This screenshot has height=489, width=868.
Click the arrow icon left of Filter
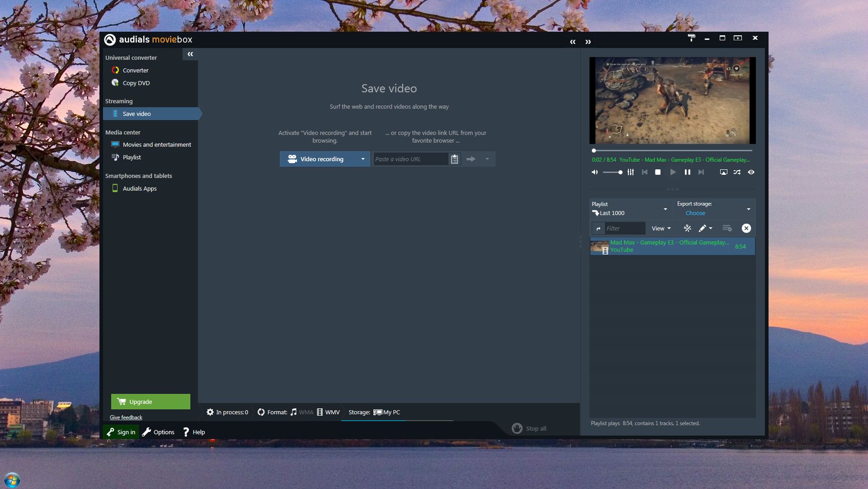[599, 228]
